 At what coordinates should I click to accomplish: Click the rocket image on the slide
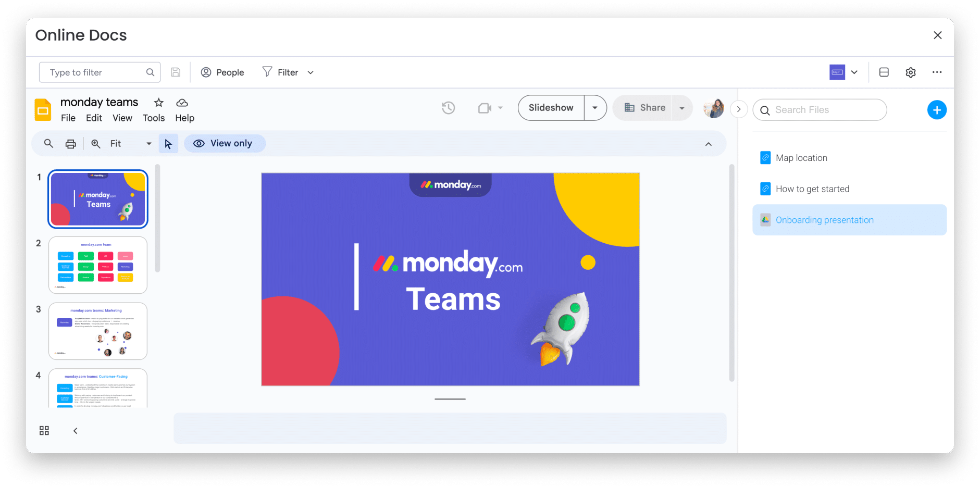pyautogui.click(x=561, y=328)
